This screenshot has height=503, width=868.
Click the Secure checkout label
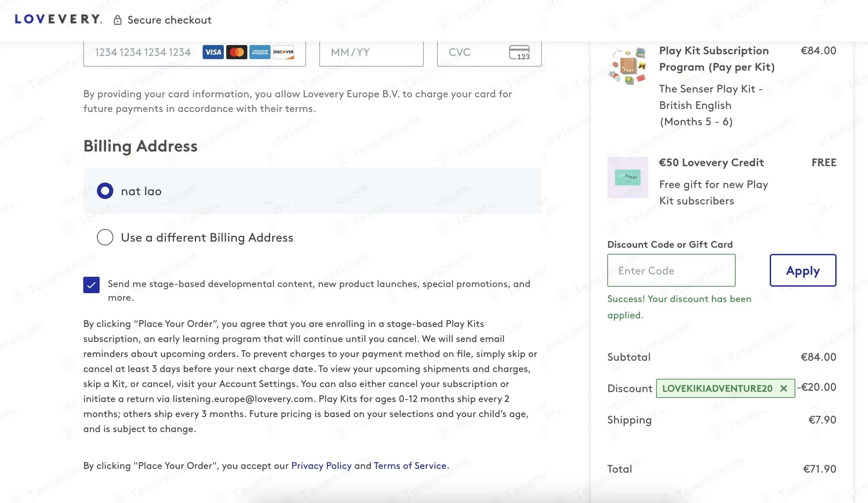click(x=170, y=20)
